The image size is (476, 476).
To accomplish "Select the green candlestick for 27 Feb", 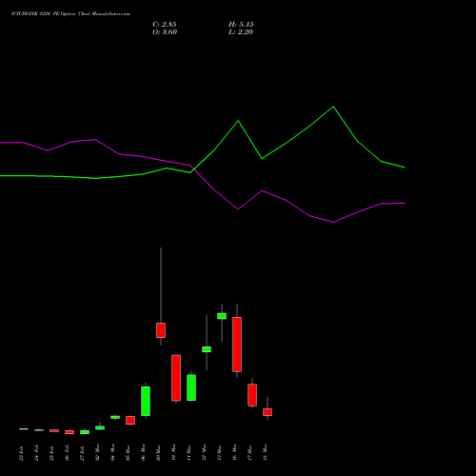I will click(85, 432).
